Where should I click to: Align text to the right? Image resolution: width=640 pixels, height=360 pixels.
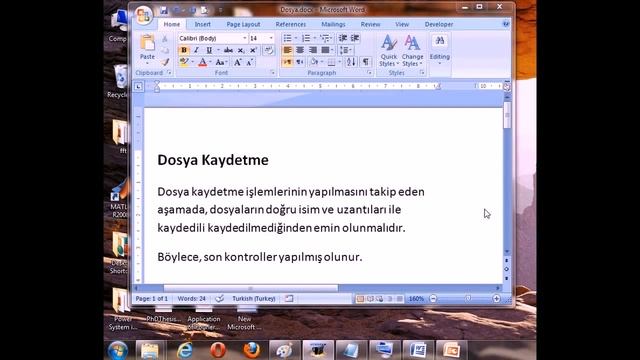[x=313, y=50]
